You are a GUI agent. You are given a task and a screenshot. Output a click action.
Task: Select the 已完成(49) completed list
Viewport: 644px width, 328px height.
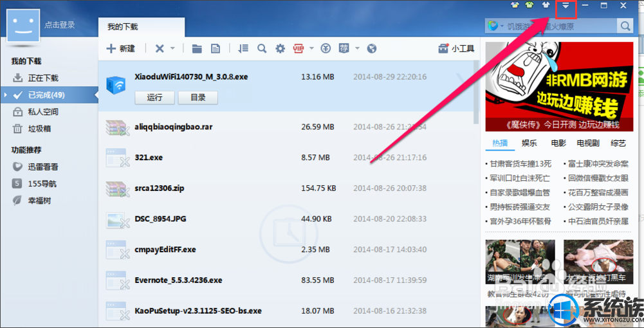(46, 95)
